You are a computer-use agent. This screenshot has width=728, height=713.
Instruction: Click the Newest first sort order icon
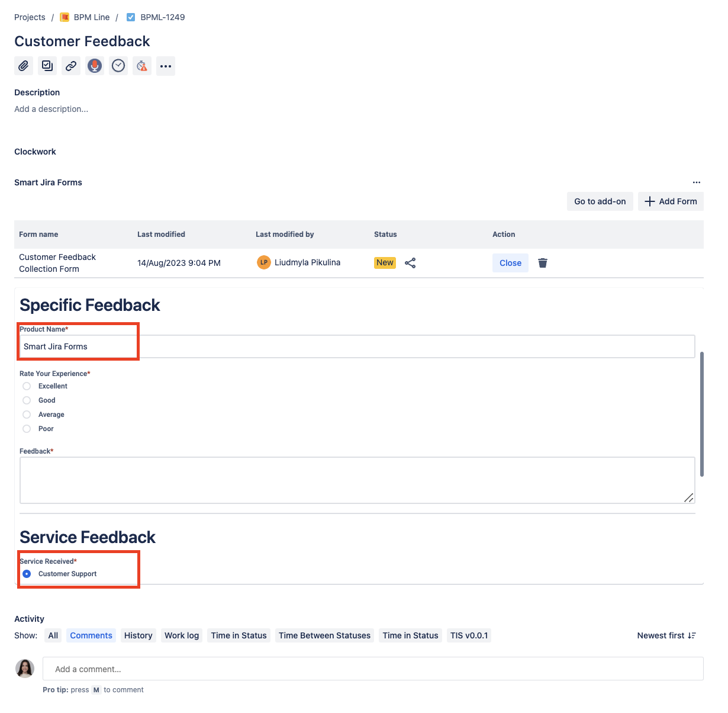click(692, 635)
